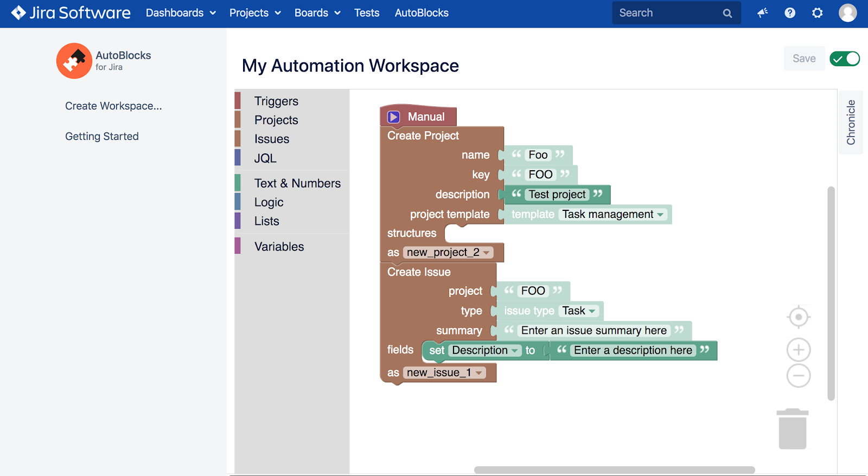Open the issue type Task dropdown
The height and width of the screenshot is (476, 868).
click(579, 311)
